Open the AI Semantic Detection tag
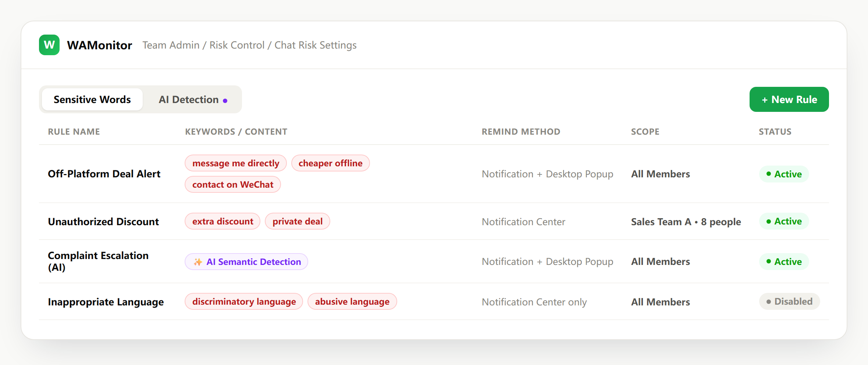 click(x=246, y=262)
